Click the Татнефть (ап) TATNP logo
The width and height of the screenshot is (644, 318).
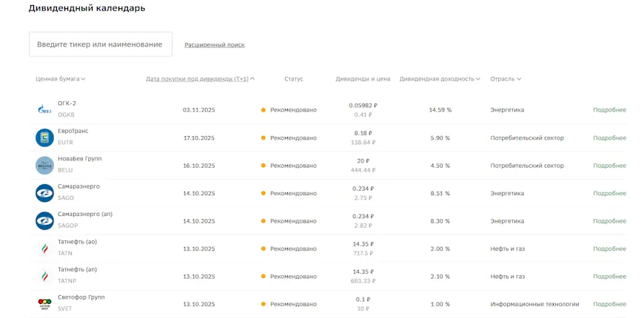44,276
